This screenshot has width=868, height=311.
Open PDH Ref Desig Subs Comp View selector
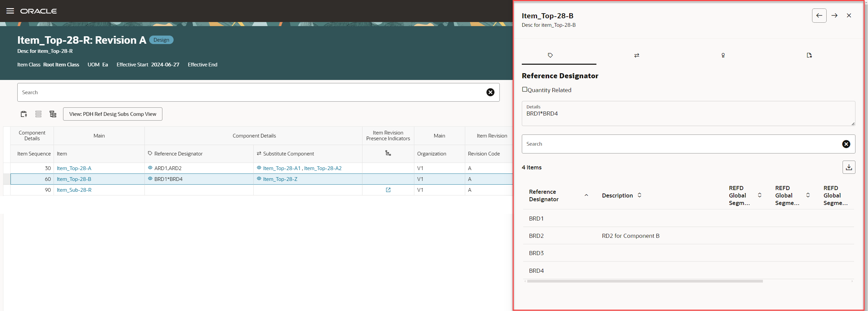(x=113, y=114)
